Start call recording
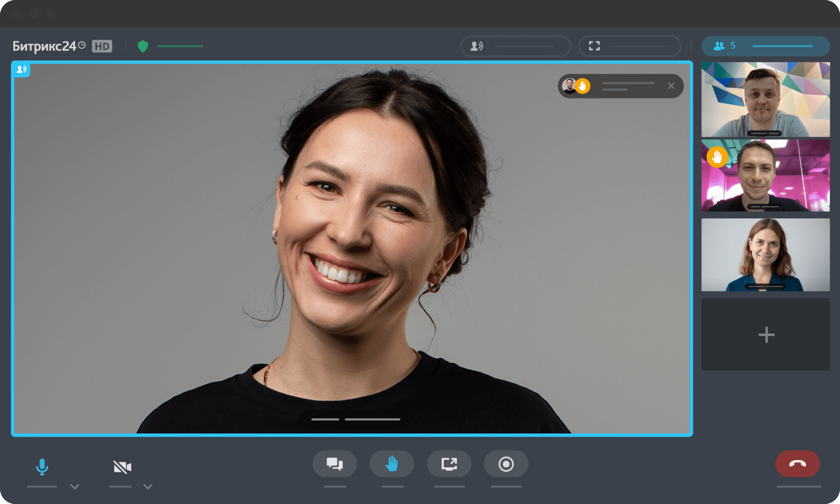Image resolution: width=840 pixels, height=504 pixels. click(506, 464)
